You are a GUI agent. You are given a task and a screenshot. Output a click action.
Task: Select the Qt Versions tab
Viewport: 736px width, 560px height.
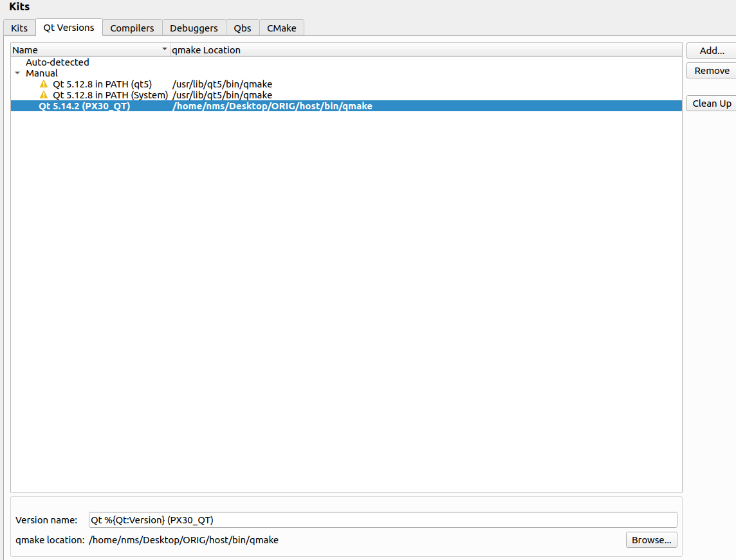(x=69, y=28)
